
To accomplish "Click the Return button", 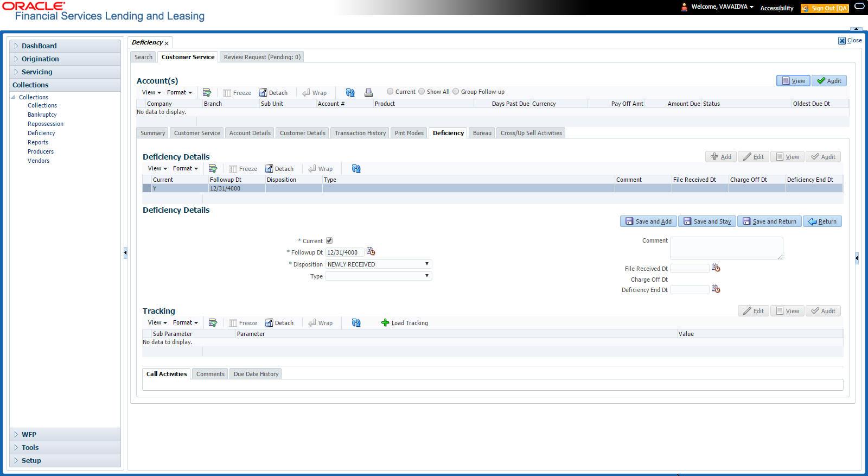I will coord(822,221).
